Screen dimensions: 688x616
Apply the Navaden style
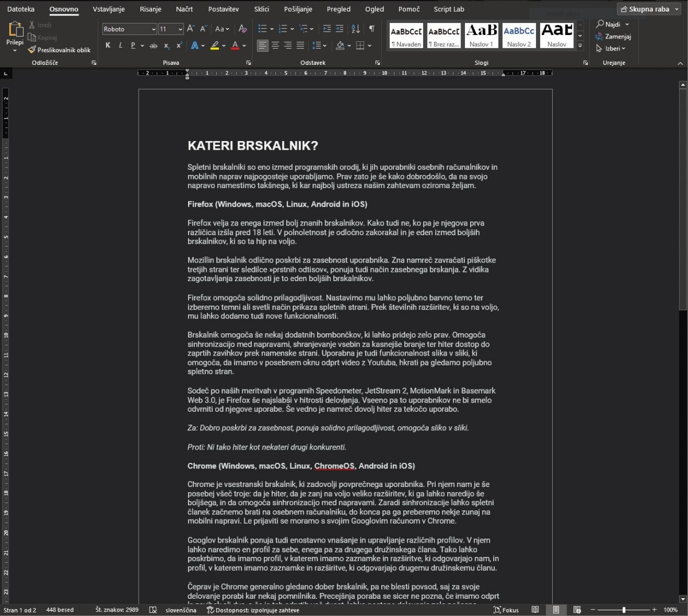coord(406,36)
